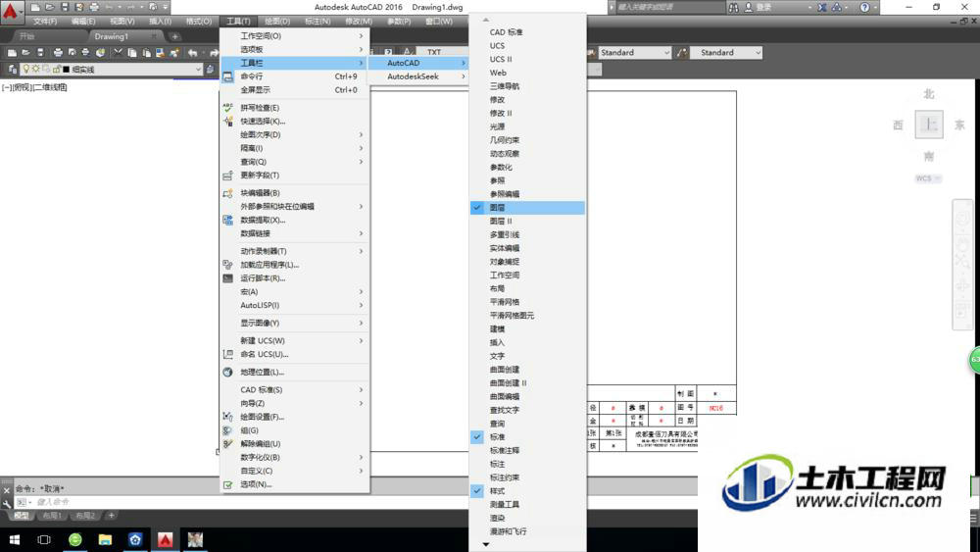
Task: Click the Cut scissors icon in standard toolbar
Action: click(118, 53)
